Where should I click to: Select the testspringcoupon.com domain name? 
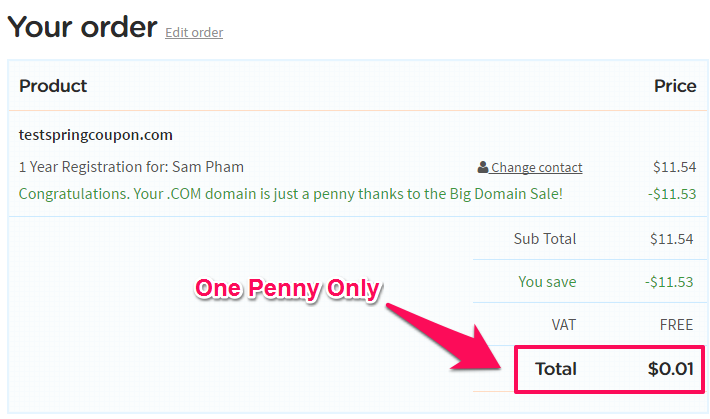[x=96, y=135]
